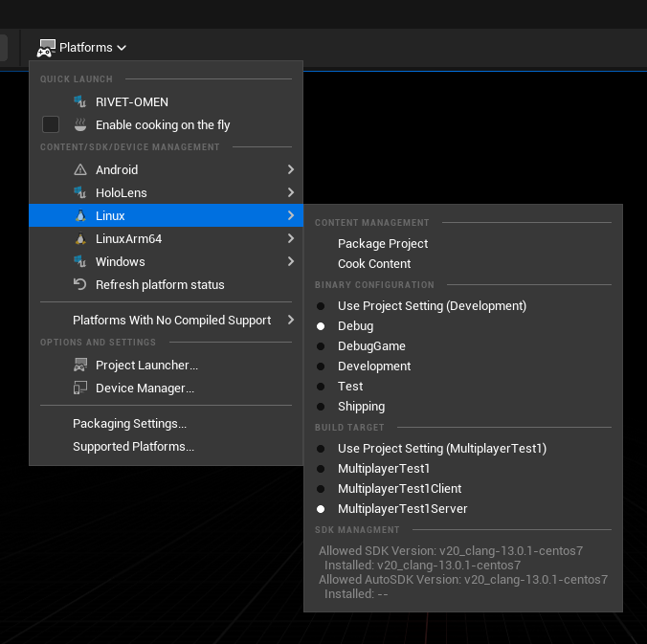Click the Platforms gamepad icon in toolbar

[46, 48]
